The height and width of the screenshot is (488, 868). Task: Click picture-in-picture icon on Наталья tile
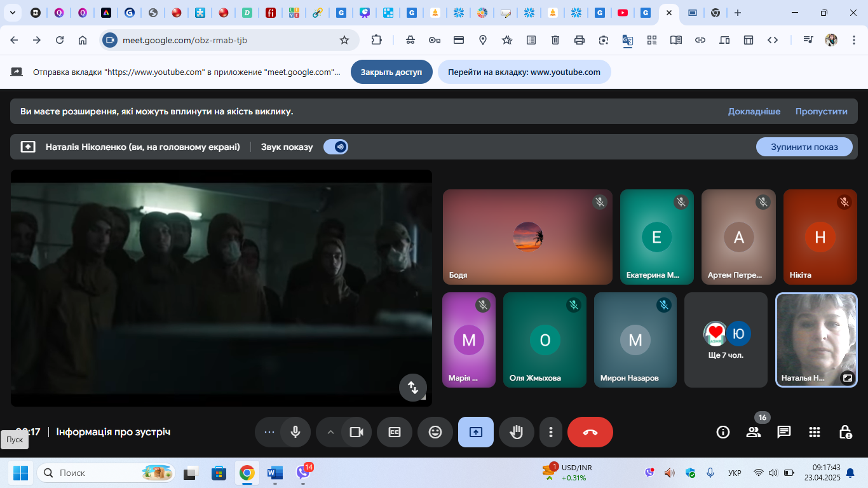(x=847, y=377)
